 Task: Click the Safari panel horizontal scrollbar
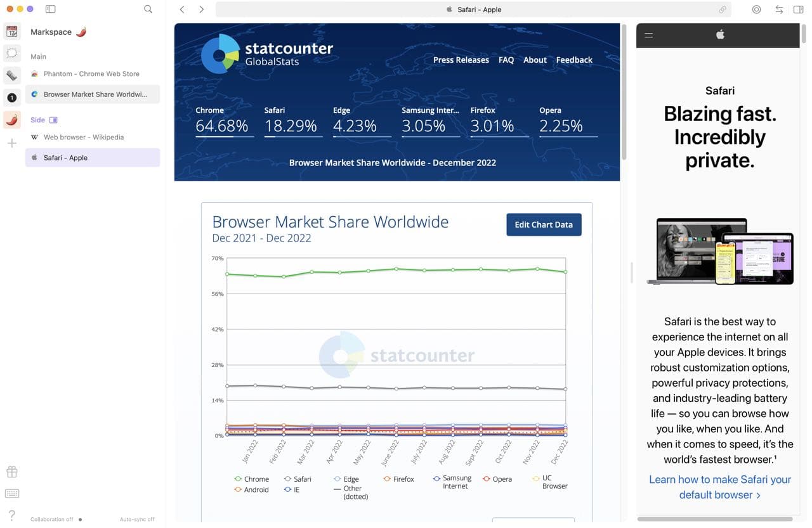click(714, 519)
